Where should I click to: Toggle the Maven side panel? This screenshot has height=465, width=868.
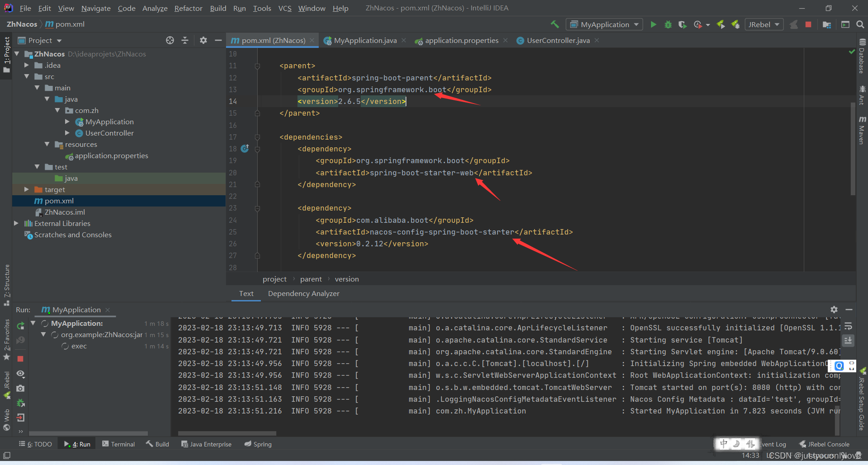coord(862,130)
